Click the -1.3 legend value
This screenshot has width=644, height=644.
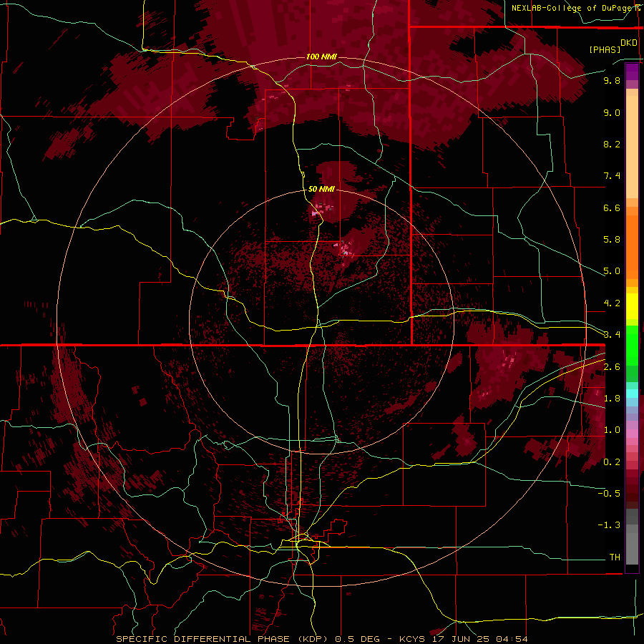[x=609, y=525]
